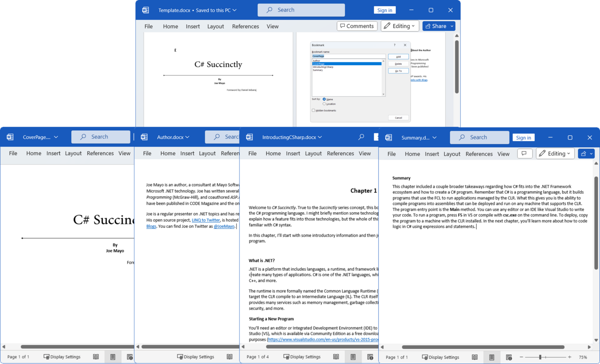
Task: Enable the Hidden bookmarks checkbox
Action: pos(313,110)
